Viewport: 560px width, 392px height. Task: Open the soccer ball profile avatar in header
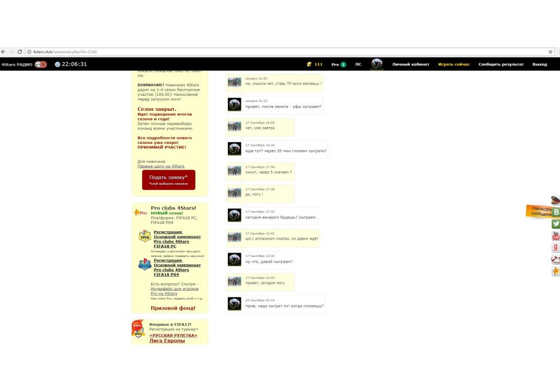pos(377,64)
